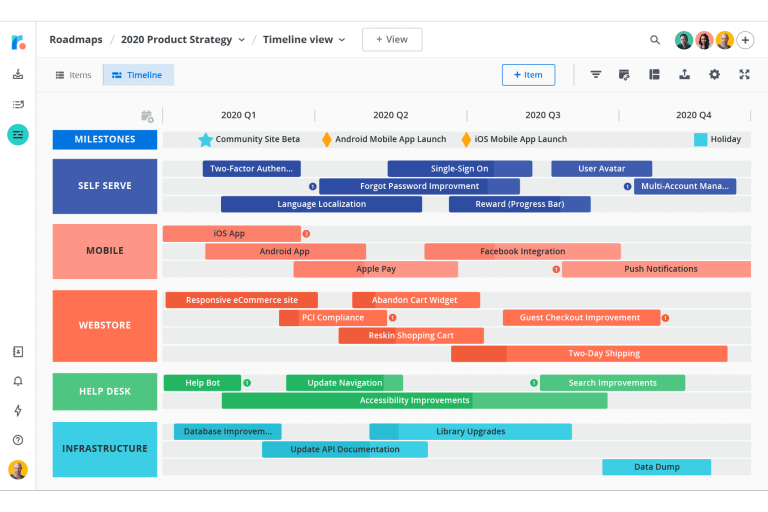This screenshot has height=512, width=768.
Task: Open the help question mark icon
Action: pos(18,440)
